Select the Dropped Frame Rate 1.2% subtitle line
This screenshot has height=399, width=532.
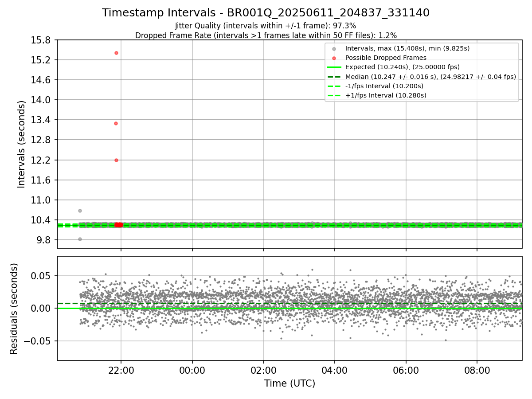[x=266, y=35]
